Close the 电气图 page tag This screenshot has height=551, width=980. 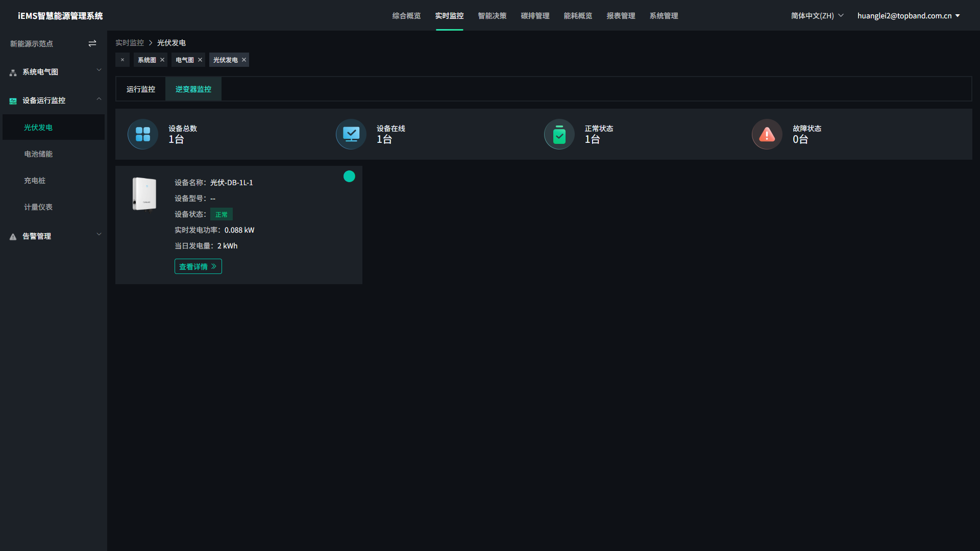200,60
